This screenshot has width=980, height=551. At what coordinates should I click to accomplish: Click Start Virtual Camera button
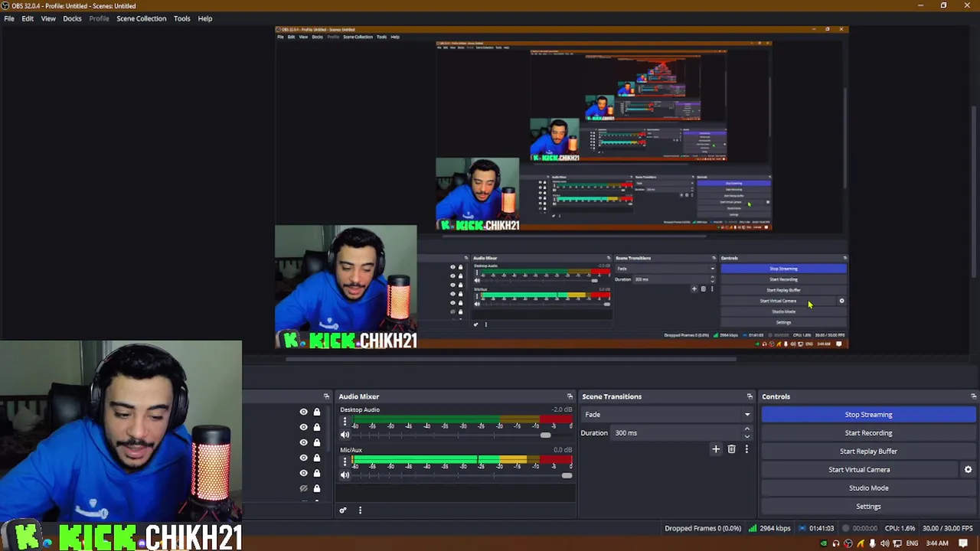[x=859, y=470]
